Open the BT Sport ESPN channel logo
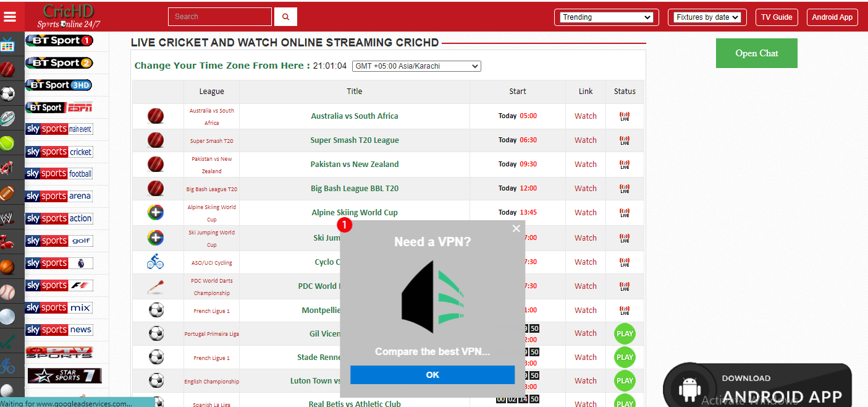Screen dimensions: 868x407 click(59, 108)
